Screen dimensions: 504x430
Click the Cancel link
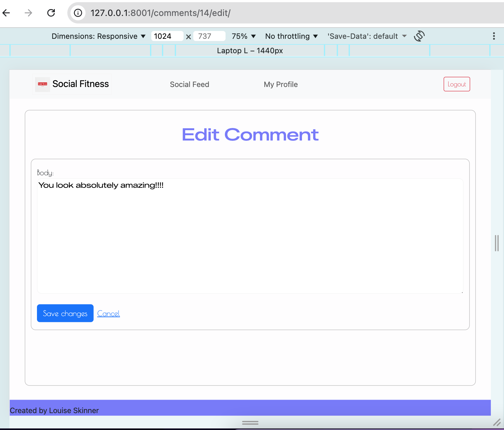pyautogui.click(x=108, y=313)
